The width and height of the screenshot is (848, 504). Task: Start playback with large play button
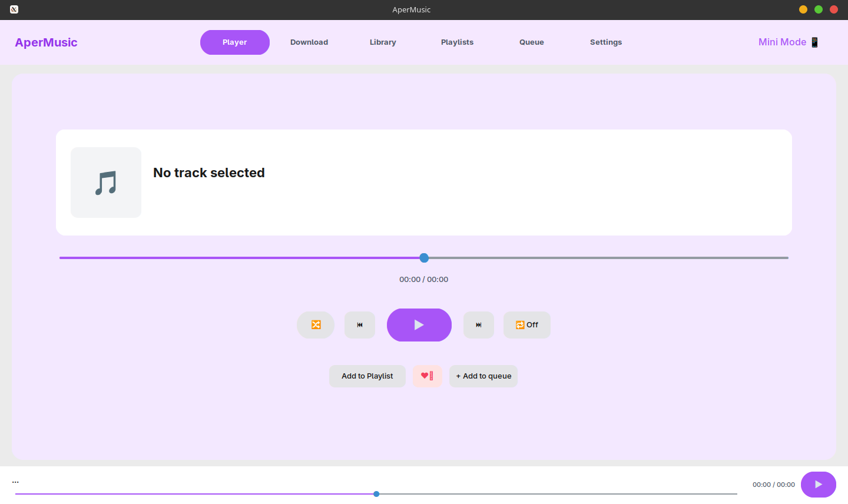[x=419, y=325]
